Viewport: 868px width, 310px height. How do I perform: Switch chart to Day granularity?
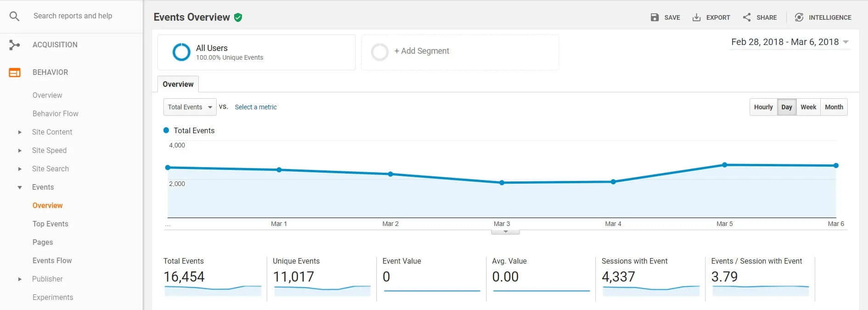click(787, 107)
